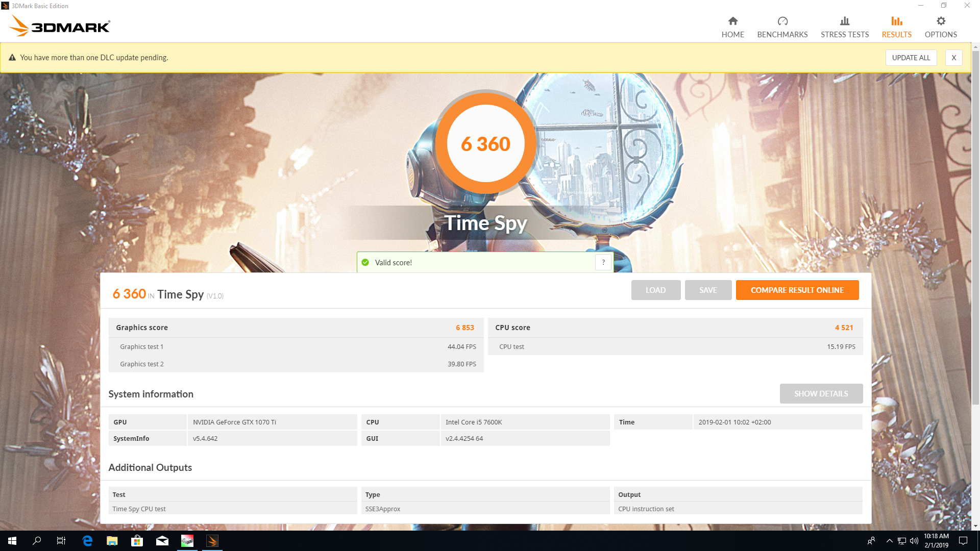Click the CPU score value 4 521
The image size is (980, 551).
pos(844,328)
